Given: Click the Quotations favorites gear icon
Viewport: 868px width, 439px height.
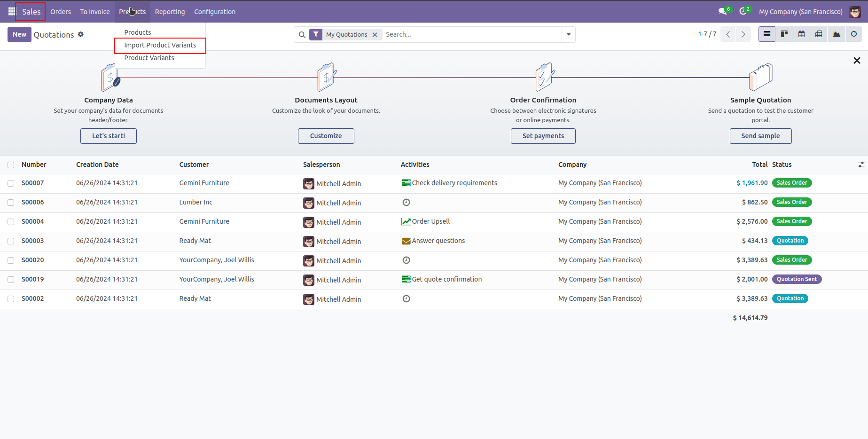Looking at the screenshot, I should (x=81, y=34).
